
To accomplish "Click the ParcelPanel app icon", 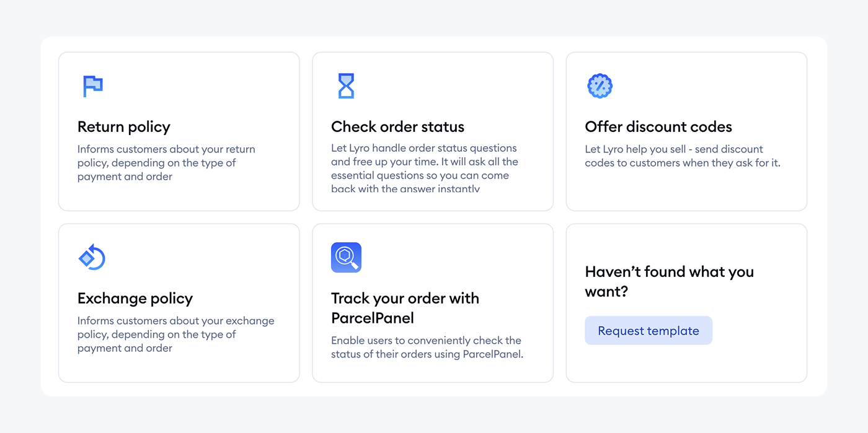I will 346,257.
